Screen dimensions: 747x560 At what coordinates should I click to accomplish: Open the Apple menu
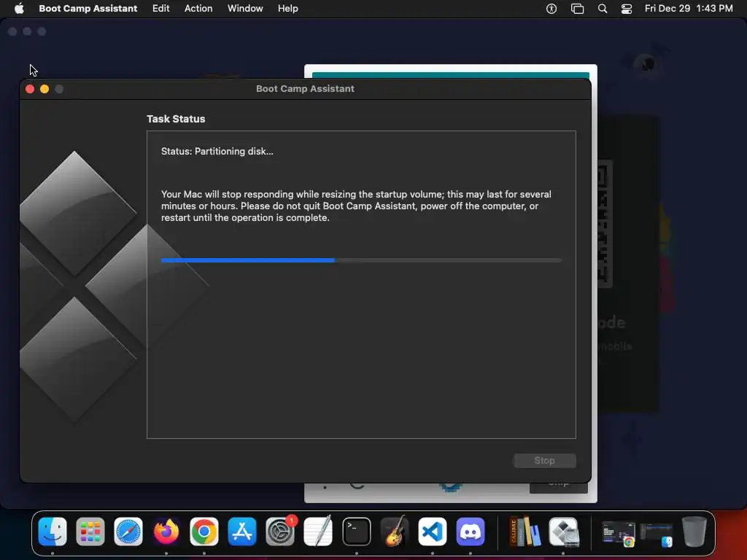pos(19,8)
